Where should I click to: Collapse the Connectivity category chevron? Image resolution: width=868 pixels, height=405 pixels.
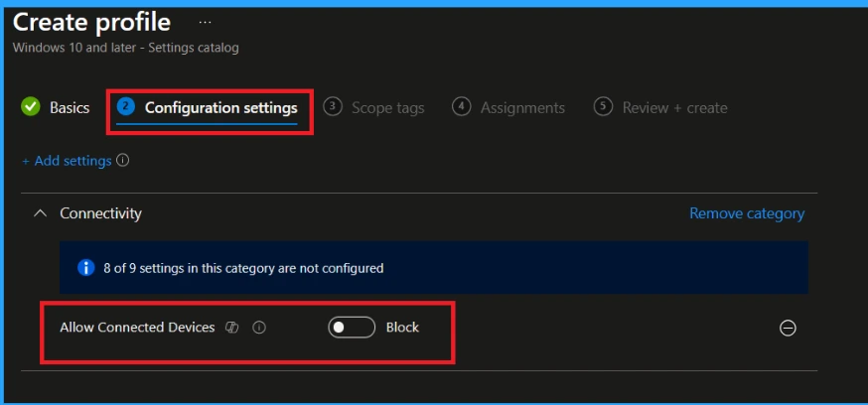pyautogui.click(x=41, y=213)
